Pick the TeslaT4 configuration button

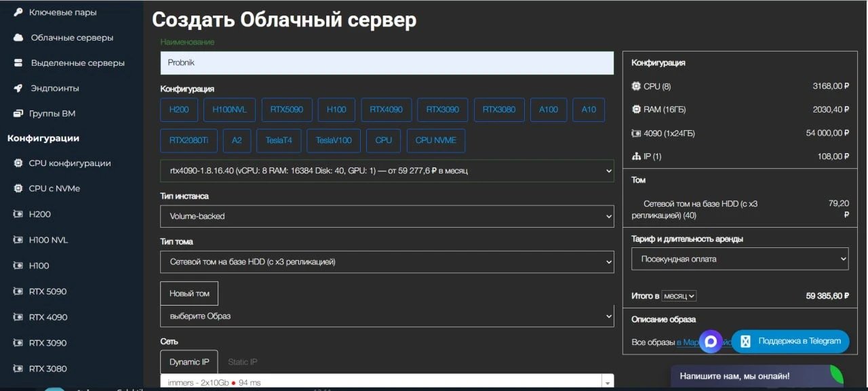pos(279,140)
